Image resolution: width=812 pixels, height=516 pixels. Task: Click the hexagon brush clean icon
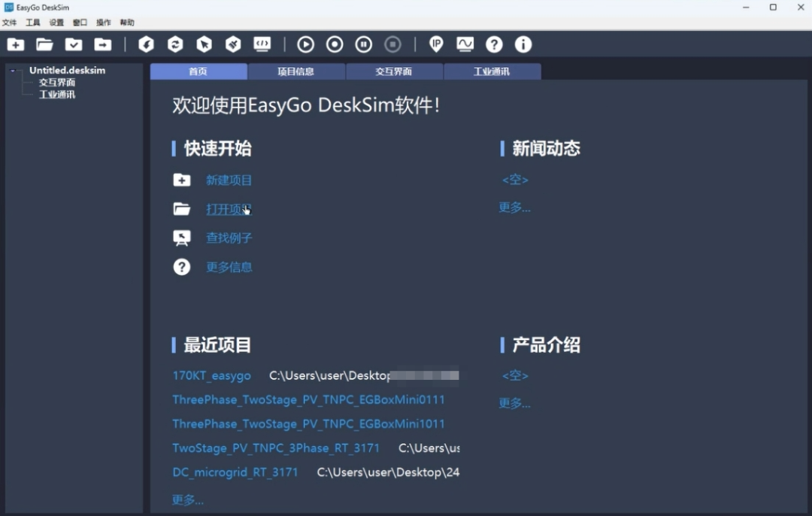tap(233, 44)
